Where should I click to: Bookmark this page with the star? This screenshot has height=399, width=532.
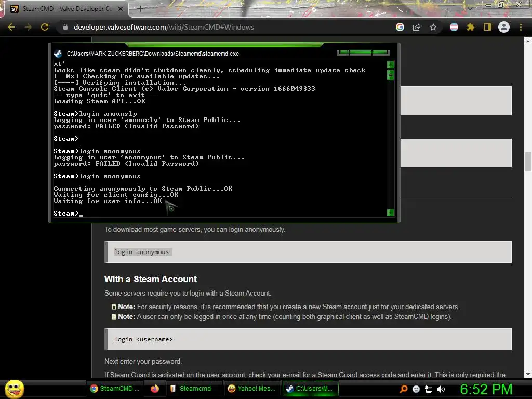(433, 27)
